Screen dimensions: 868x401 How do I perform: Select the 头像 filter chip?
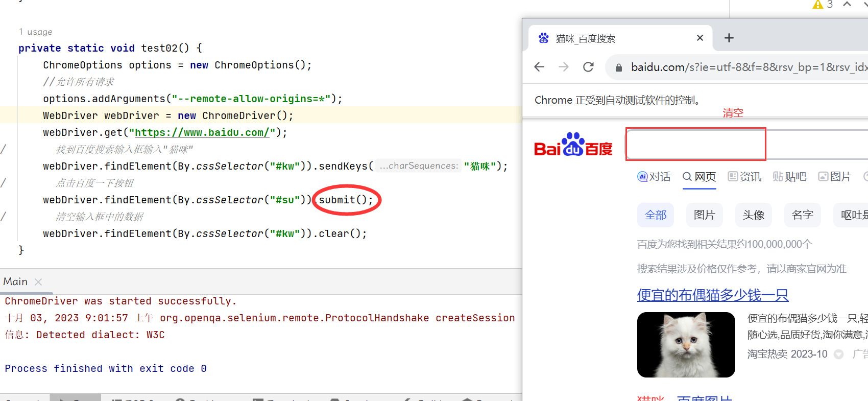[x=754, y=215]
